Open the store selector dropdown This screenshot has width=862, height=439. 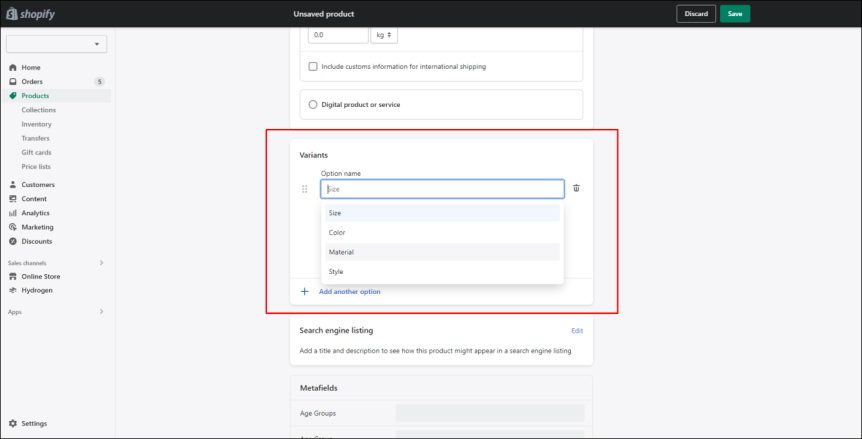coord(57,44)
